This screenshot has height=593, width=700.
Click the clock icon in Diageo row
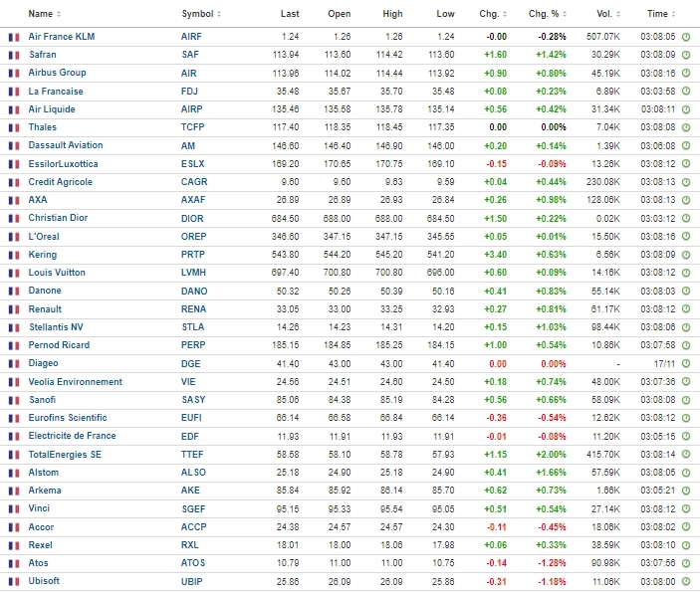coord(686,363)
